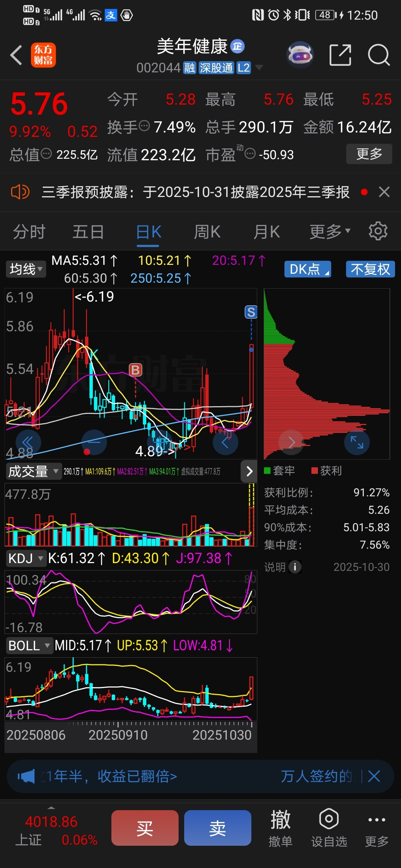The height and width of the screenshot is (868, 401).
Task: Tap right arrow on chip distribution
Action: coord(291,442)
